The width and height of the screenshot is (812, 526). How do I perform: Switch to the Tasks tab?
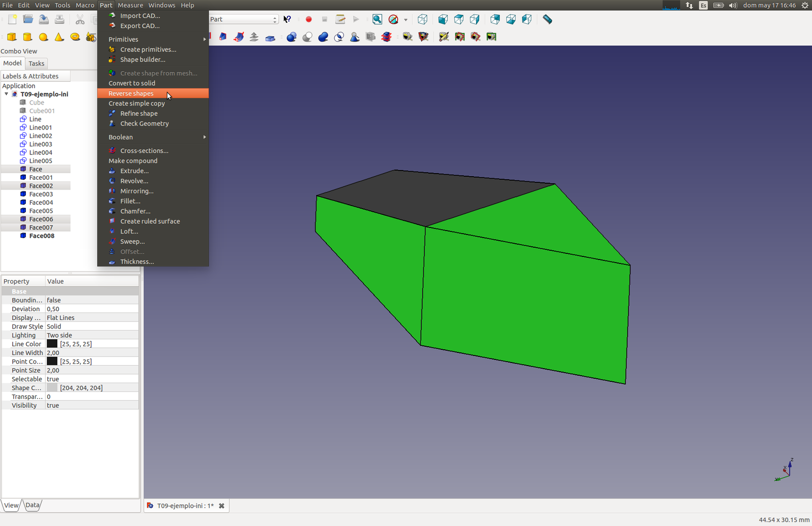pos(36,63)
